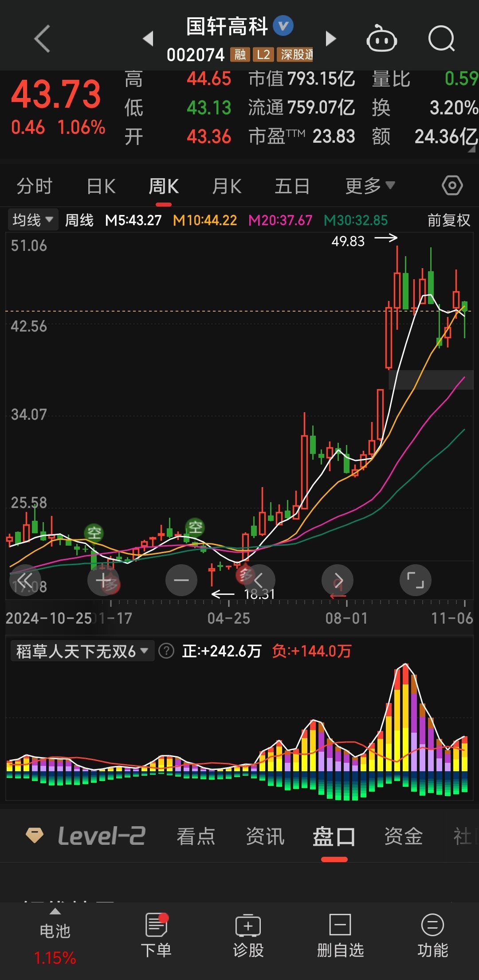479x980 pixels.
Task: Open 下单 order icon
Action: click(x=156, y=935)
